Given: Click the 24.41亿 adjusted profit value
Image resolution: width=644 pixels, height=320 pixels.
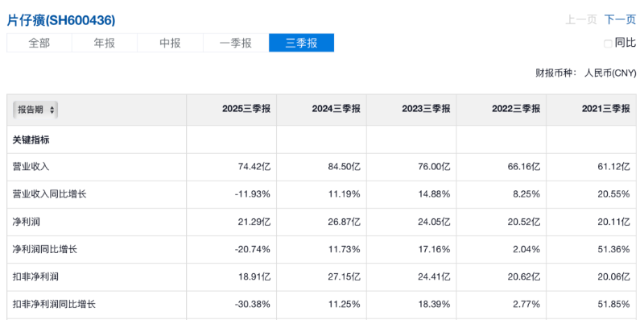Looking at the screenshot, I should [x=434, y=276].
